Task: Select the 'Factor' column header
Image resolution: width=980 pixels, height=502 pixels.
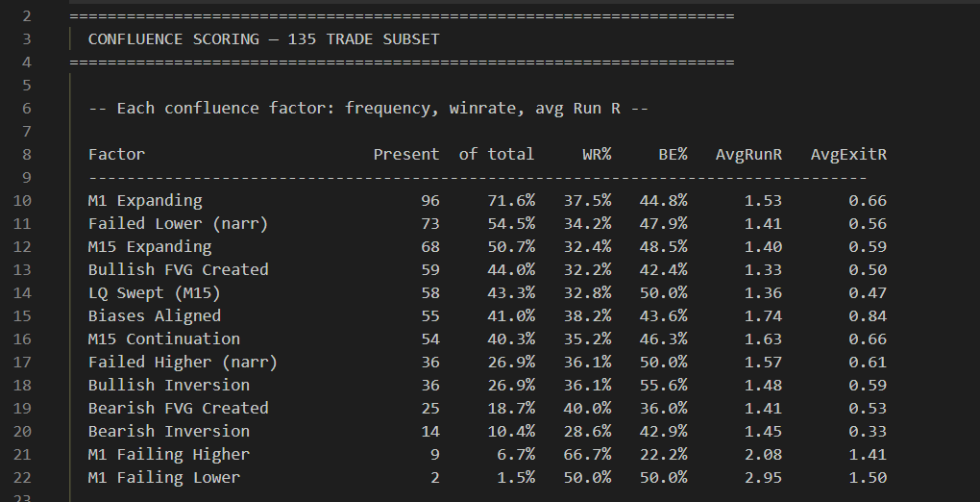Action: click(x=116, y=155)
